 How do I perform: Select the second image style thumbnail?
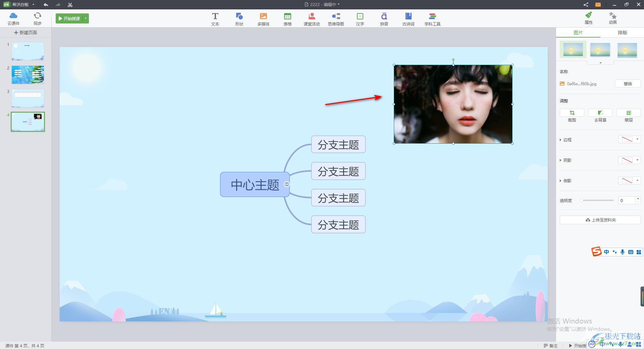pyautogui.click(x=600, y=50)
